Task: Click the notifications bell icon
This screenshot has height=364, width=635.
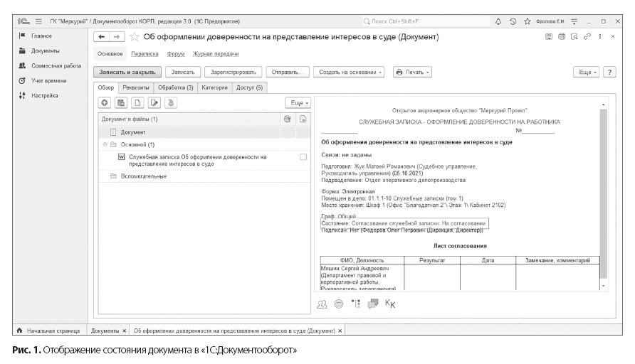Action: pyautogui.click(x=498, y=21)
